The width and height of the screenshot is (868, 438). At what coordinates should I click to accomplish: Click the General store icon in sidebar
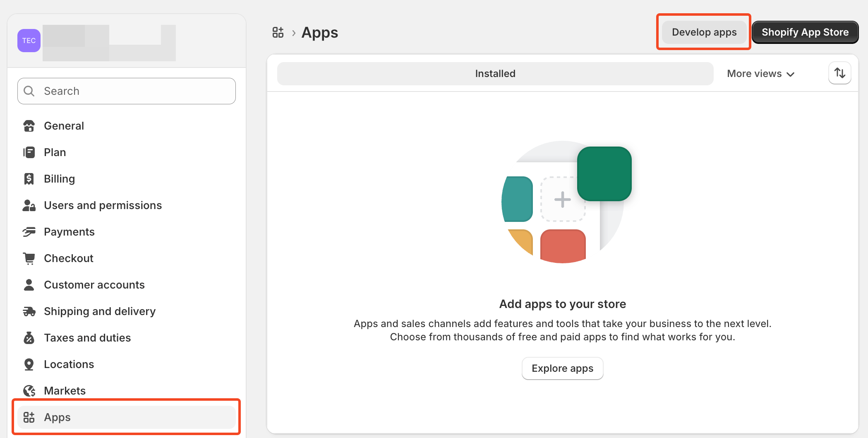click(x=29, y=126)
